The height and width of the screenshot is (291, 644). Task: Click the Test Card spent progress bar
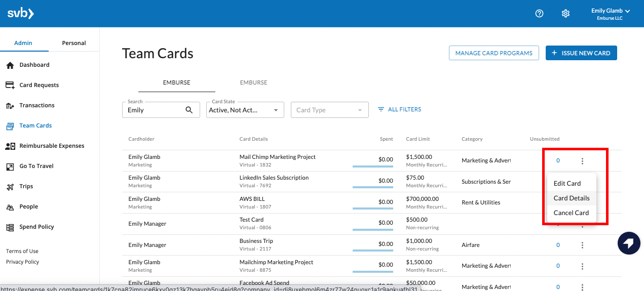373,229
